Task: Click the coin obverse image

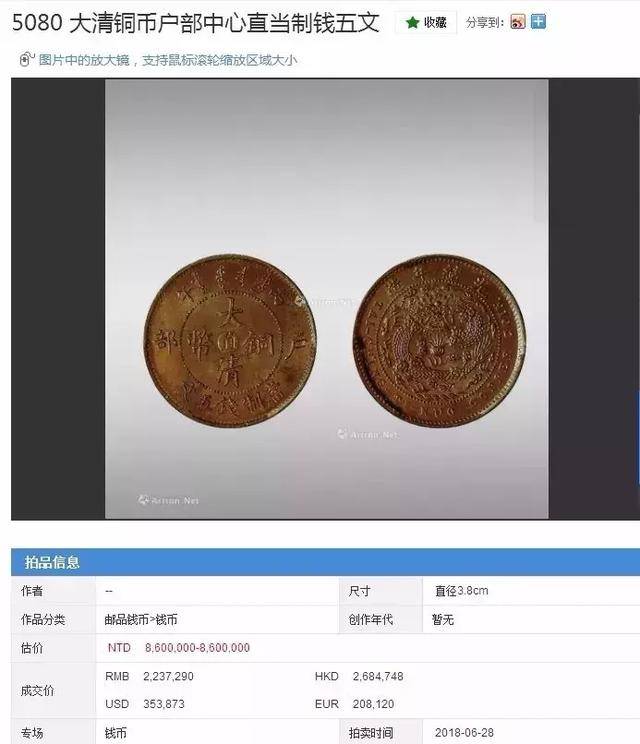Action: pos(231,341)
